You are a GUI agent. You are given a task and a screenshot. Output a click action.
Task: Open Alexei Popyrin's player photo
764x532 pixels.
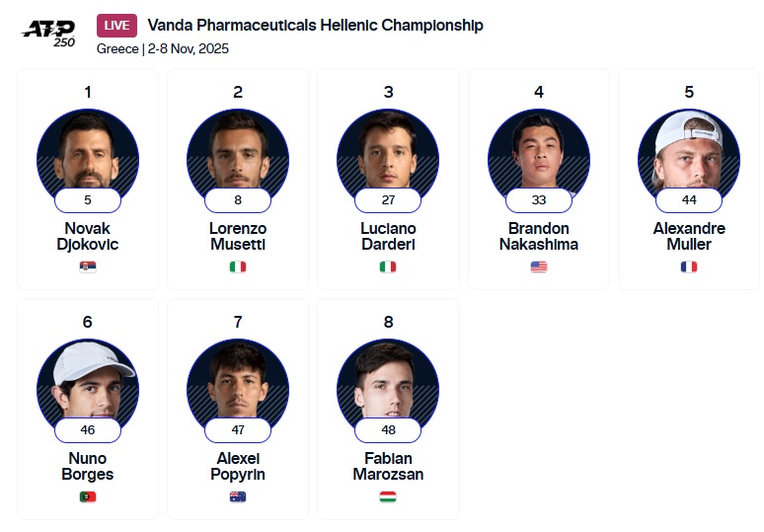[x=238, y=380]
